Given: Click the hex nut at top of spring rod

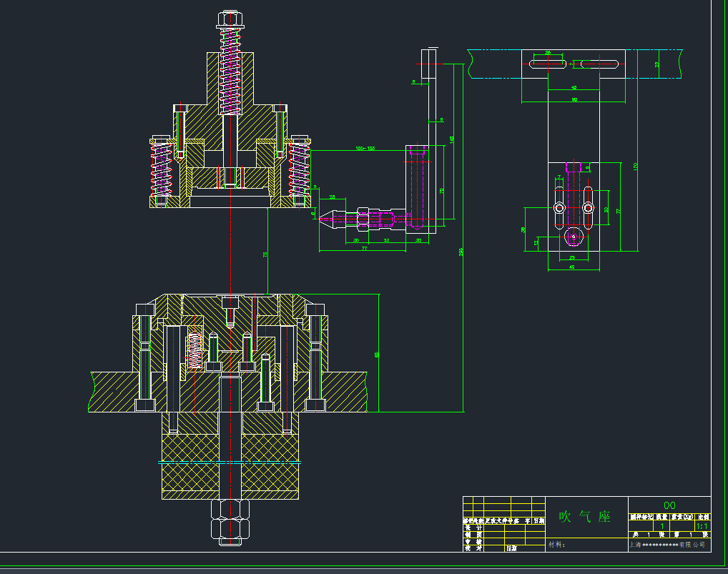Looking at the screenshot, I should pyautogui.click(x=230, y=17).
